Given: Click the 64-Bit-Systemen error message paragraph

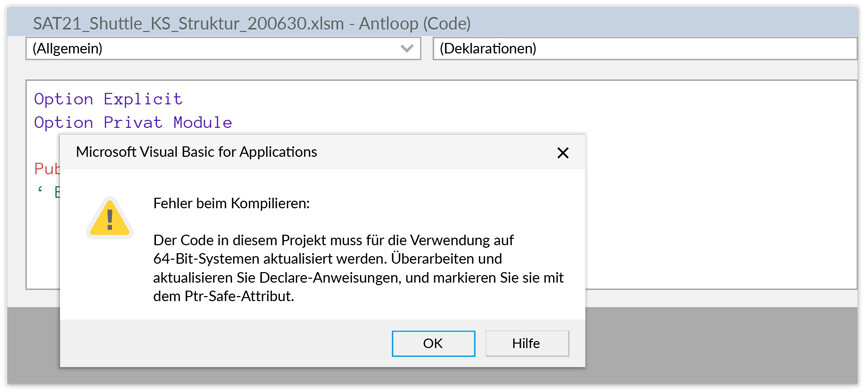Looking at the screenshot, I should click(x=359, y=269).
